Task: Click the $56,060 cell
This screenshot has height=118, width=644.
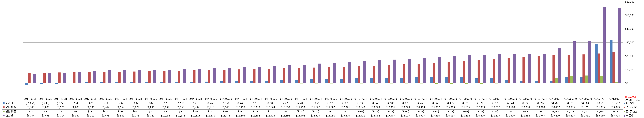Action: [600, 116]
